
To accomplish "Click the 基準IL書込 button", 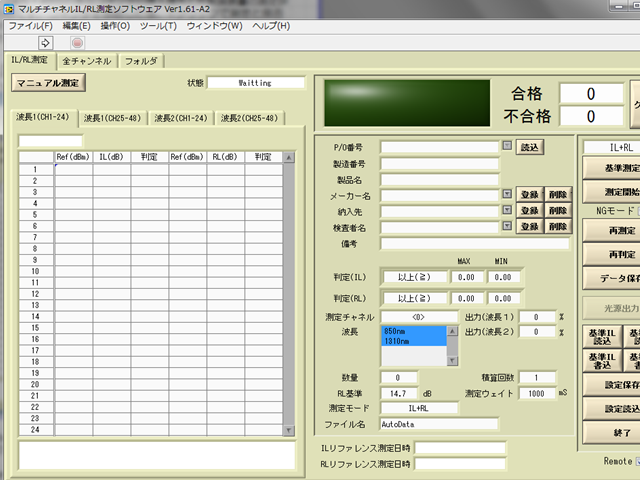I will pyautogui.click(x=602, y=360).
